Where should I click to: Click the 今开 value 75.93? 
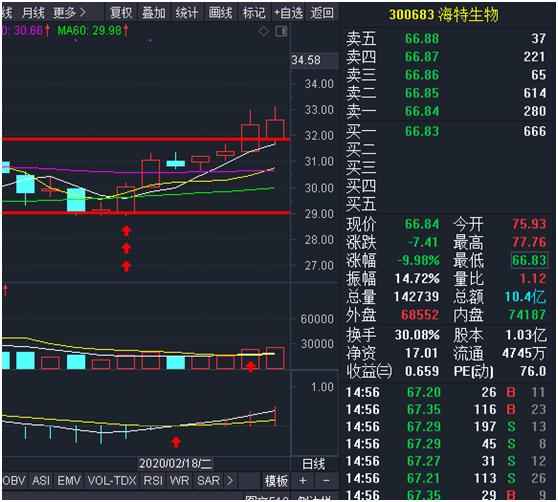(529, 224)
